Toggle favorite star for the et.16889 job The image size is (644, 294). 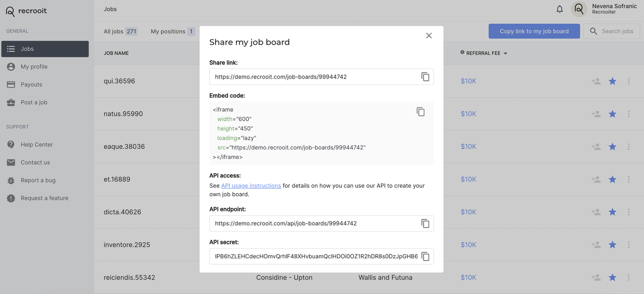point(612,179)
